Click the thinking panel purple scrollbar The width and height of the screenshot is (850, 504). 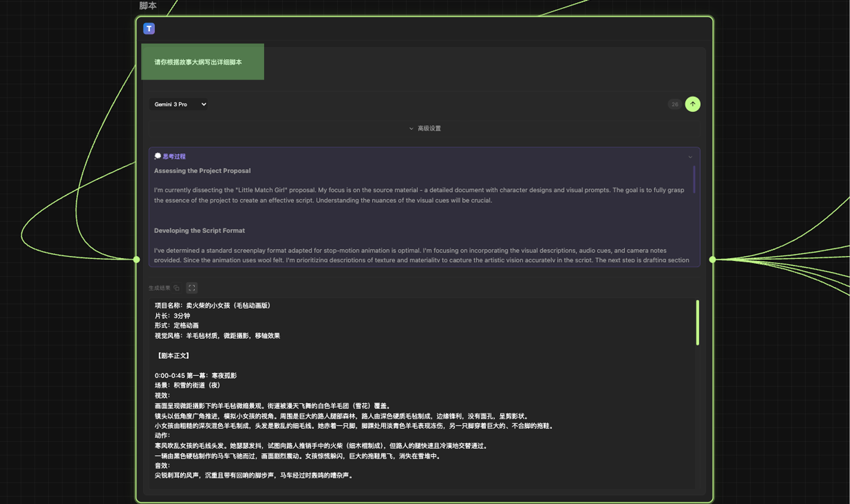[694, 179]
